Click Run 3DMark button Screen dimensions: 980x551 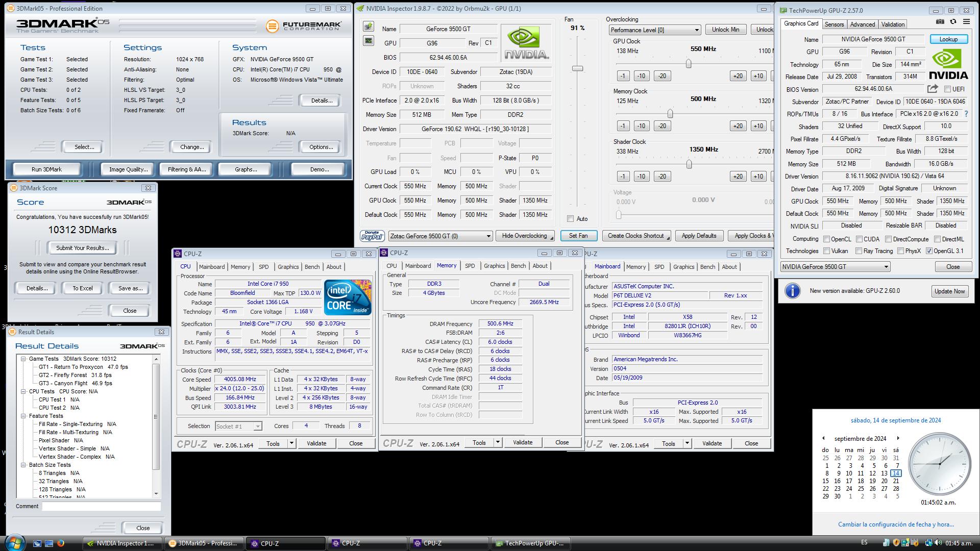pos(46,169)
